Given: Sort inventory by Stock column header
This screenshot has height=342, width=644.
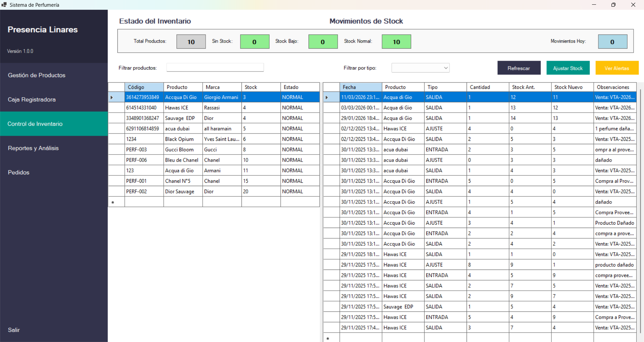Looking at the screenshot, I should click(261, 87).
